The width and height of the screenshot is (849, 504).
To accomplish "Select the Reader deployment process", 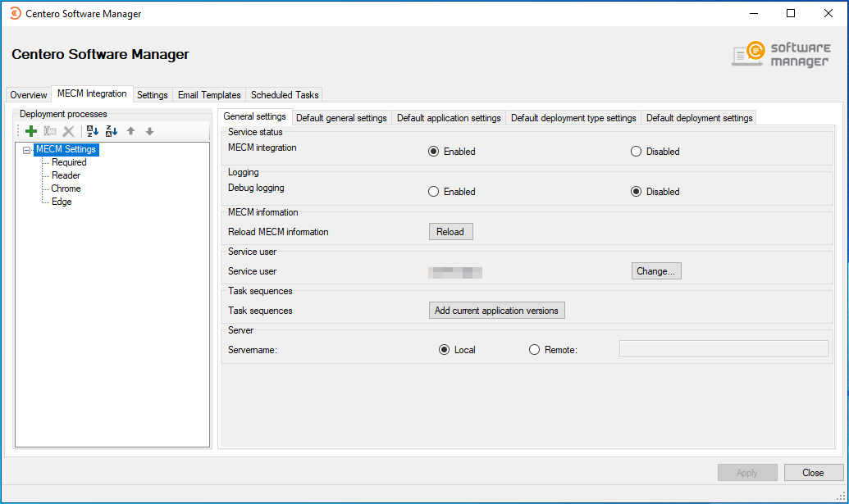I will 66,175.
